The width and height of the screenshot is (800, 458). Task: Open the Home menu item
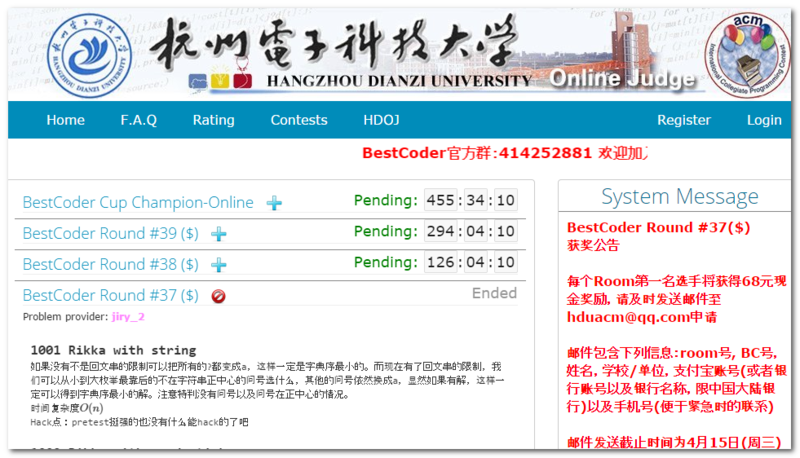(x=65, y=120)
